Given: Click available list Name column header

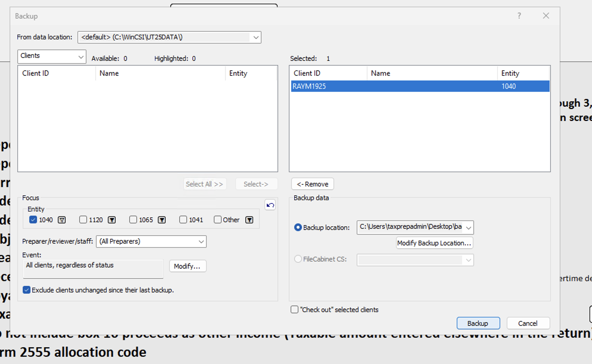Looking at the screenshot, I should pos(161,73).
